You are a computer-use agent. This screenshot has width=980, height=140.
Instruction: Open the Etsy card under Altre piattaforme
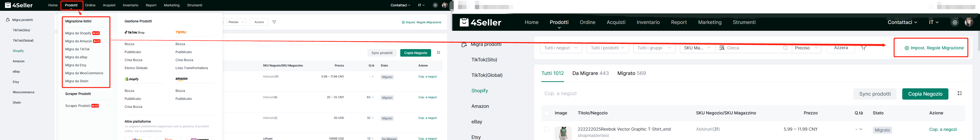pyautogui.click(x=168, y=138)
